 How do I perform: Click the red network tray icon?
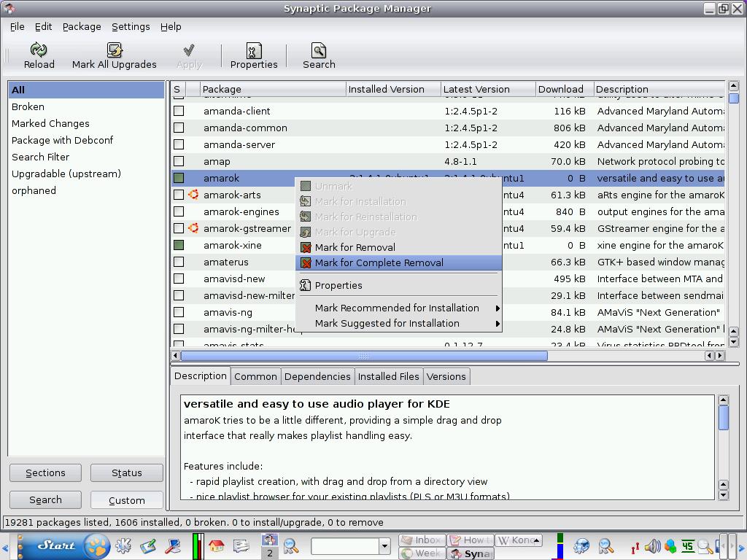pos(635,548)
